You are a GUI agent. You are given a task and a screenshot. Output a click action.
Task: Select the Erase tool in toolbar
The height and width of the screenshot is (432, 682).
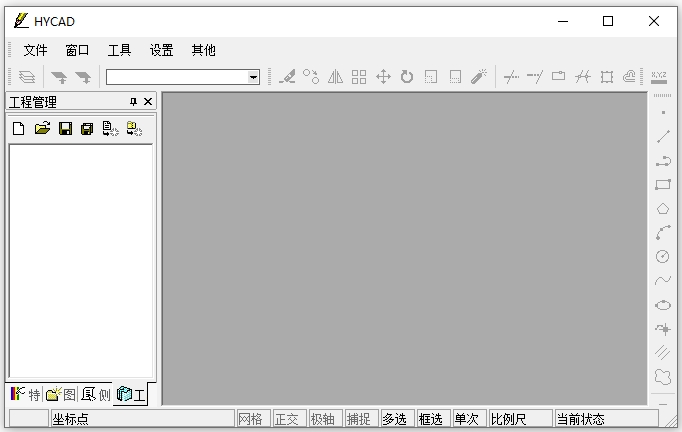tap(287, 77)
